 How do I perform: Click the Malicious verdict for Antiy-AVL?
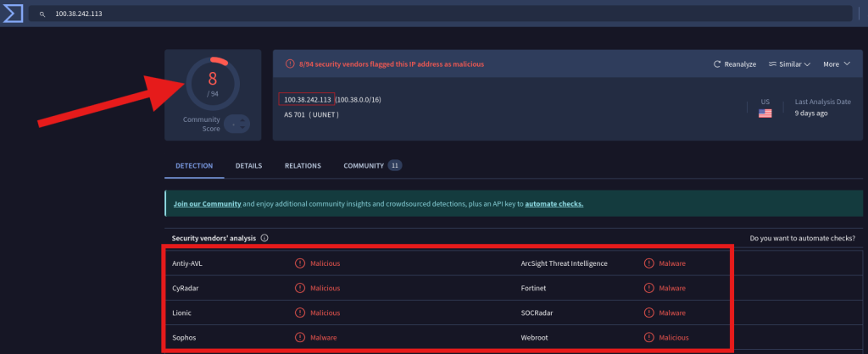(x=325, y=264)
